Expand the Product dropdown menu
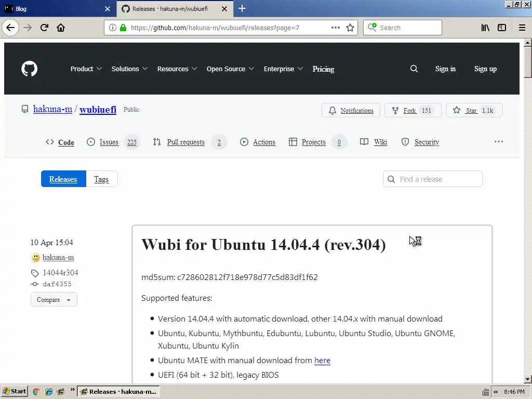This screenshot has width=532, height=399. coord(86,69)
